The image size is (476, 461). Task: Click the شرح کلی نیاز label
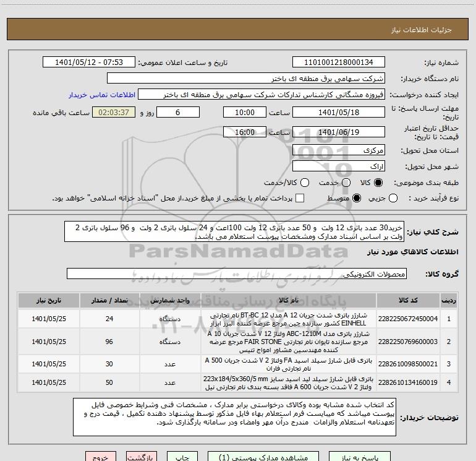point(433,232)
